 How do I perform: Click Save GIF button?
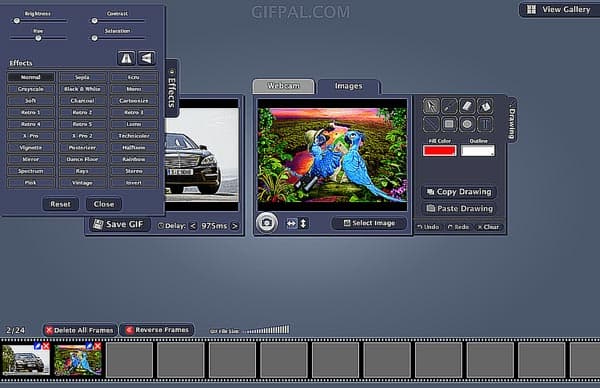tap(119, 224)
